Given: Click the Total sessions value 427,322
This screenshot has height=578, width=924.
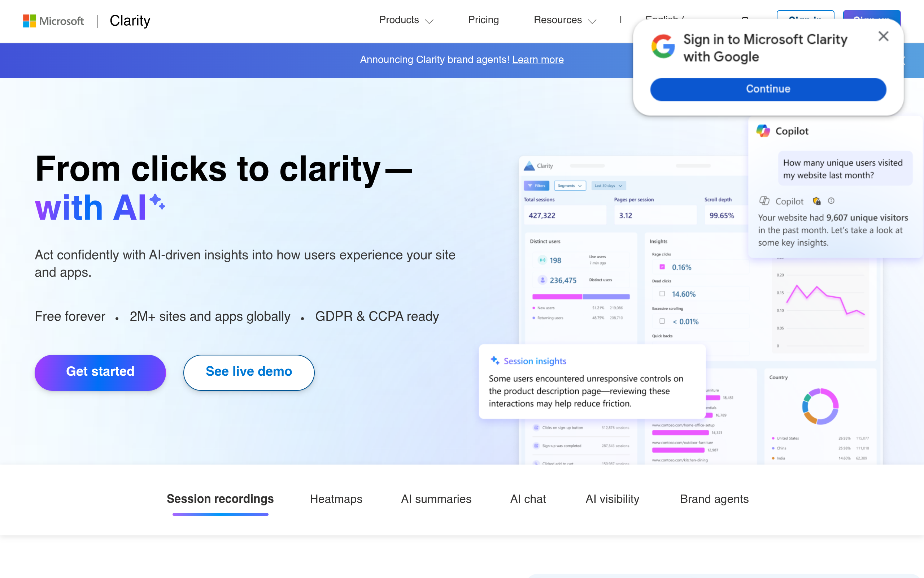Looking at the screenshot, I should (x=542, y=215).
